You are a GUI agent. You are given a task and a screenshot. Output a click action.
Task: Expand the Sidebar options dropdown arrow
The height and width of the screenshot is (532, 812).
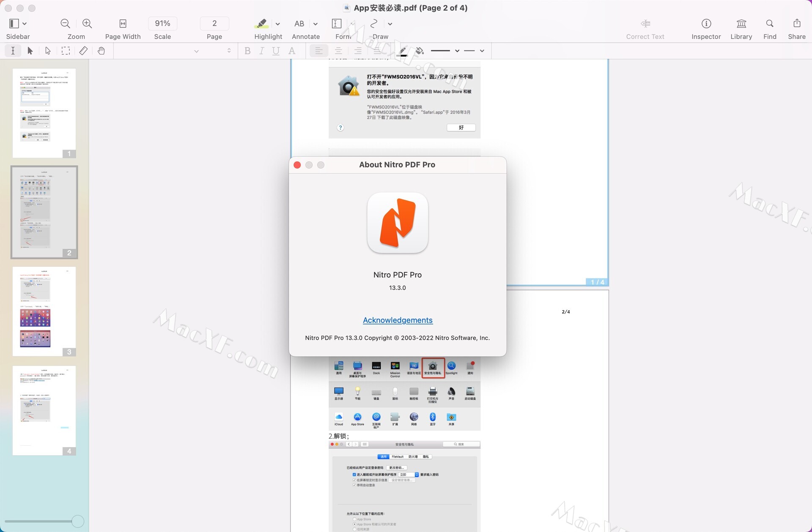pyautogui.click(x=25, y=24)
